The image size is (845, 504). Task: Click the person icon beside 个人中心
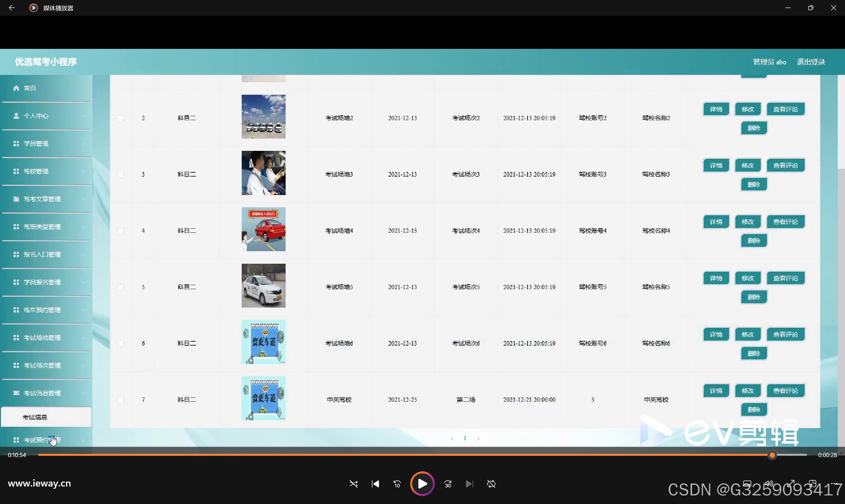[x=16, y=116]
